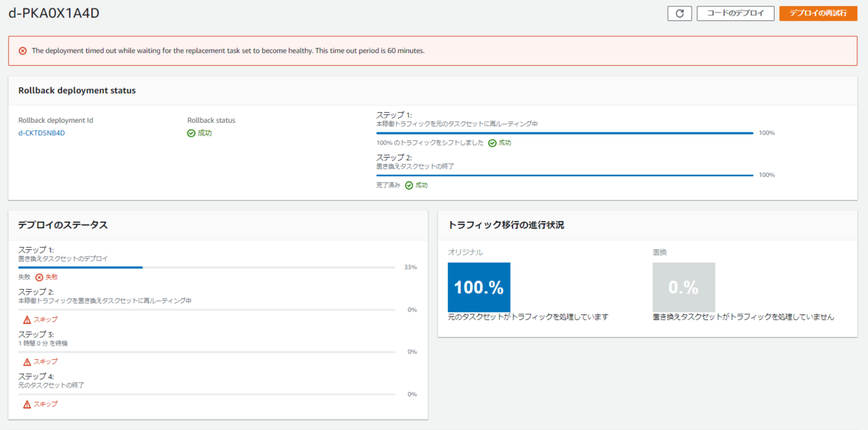
Task: Open rollback deployment d-CKTD5NB4D link
Action: coord(41,133)
